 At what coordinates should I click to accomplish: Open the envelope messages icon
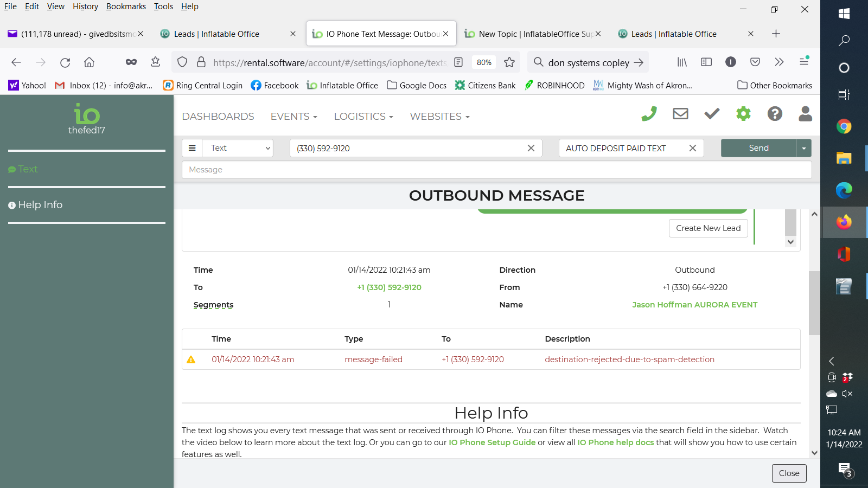pyautogui.click(x=680, y=114)
